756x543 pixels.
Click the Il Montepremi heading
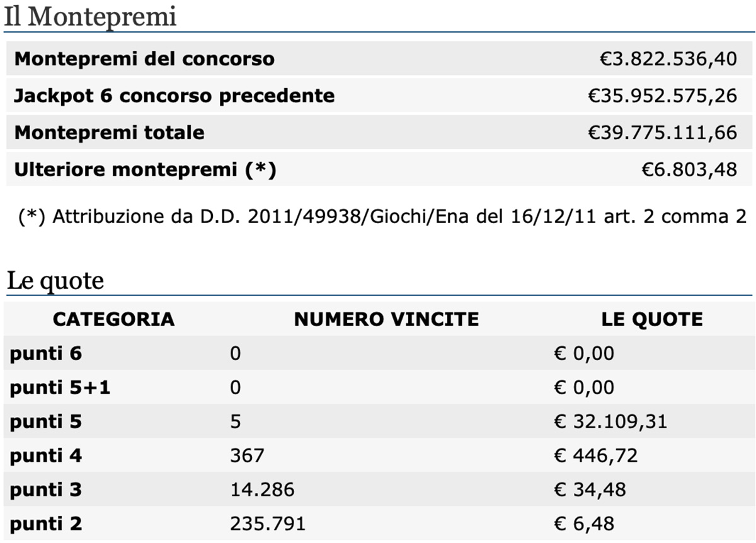tap(90, 17)
